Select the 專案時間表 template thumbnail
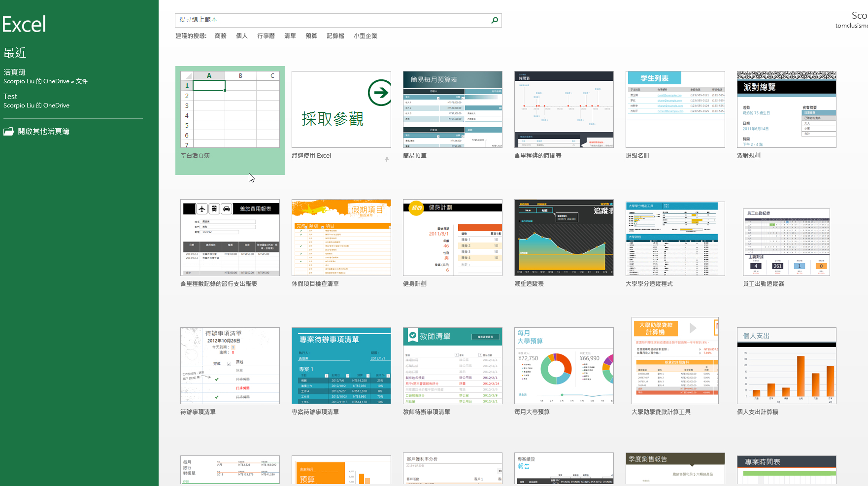This screenshot has width=868, height=486. pyautogui.click(x=787, y=470)
